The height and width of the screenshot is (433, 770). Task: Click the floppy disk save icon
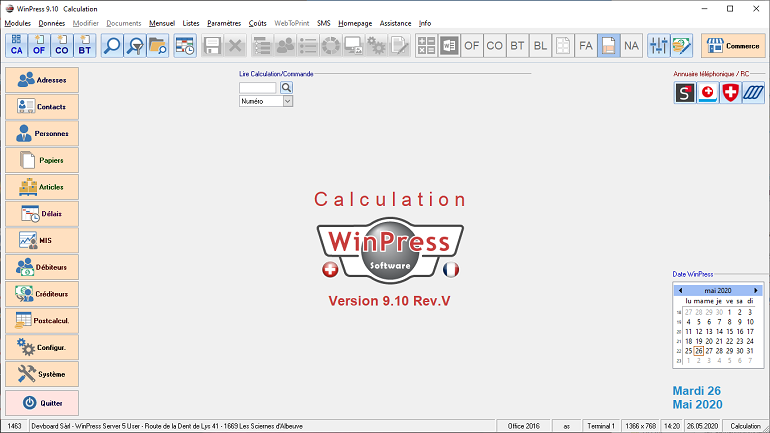[212, 46]
